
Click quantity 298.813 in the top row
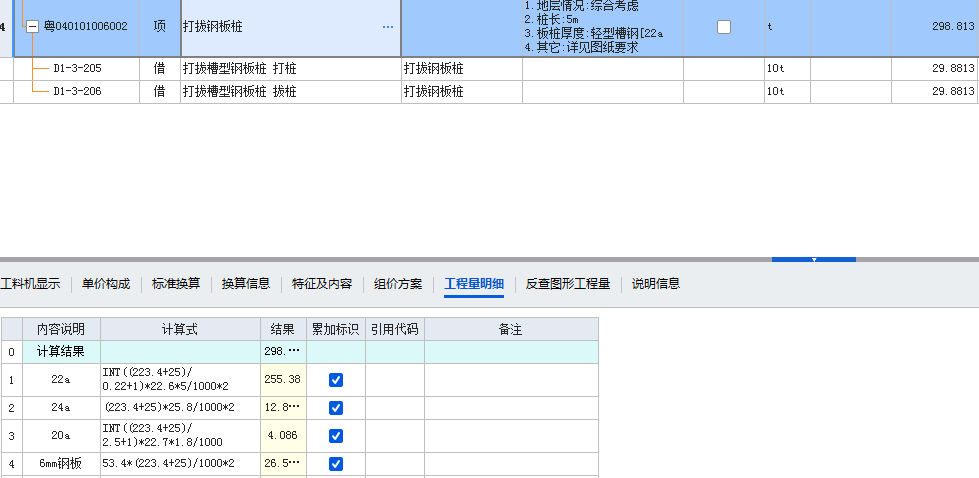pos(953,27)
